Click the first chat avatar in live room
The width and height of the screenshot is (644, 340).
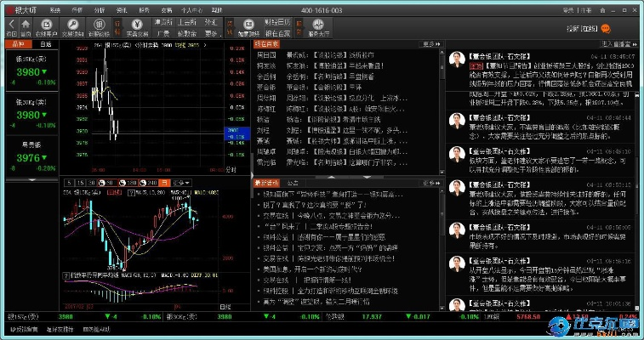click(457, 59)
